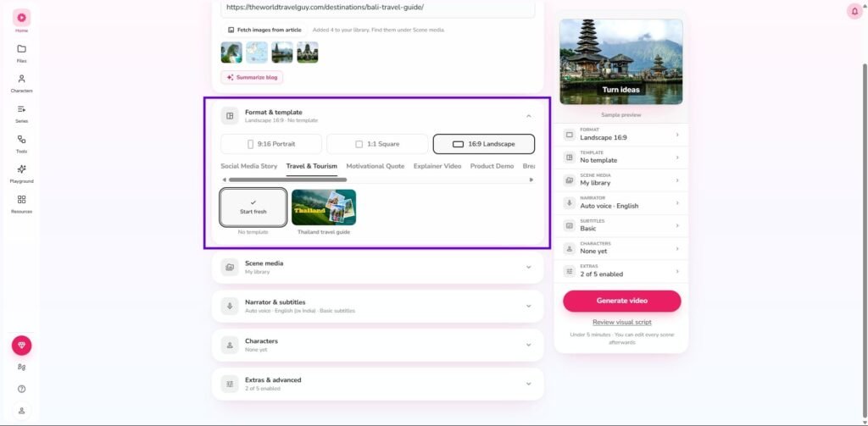The image size is (868, 426).
Task: Click the sample preview temple image
Action: pos(621,62)
